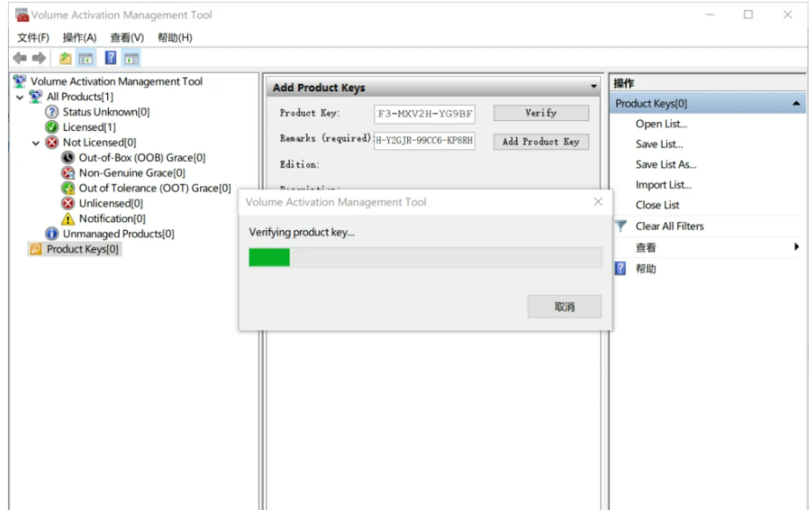Toggle the Show/Hide Action Pane toolbar icon
812x510 pixels.
tap(132, 59)
